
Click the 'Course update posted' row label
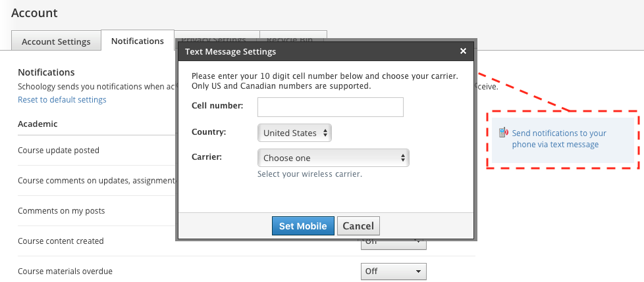[x=59, y=151]
